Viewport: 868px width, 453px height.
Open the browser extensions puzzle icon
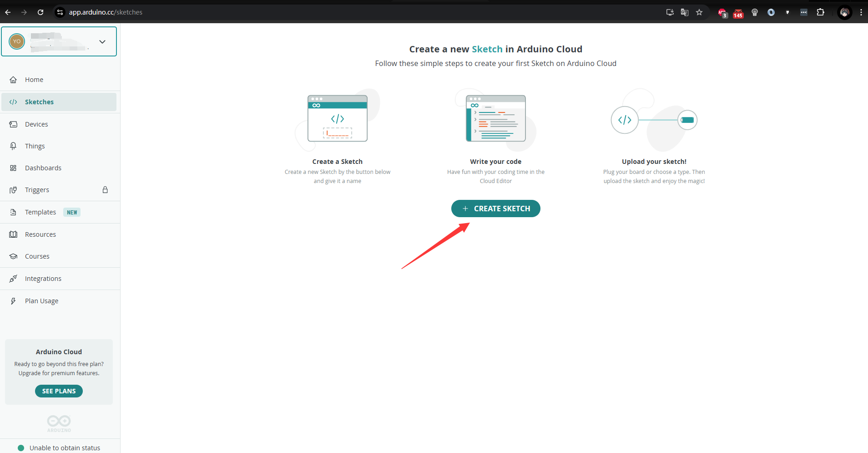tap(820, 12)
